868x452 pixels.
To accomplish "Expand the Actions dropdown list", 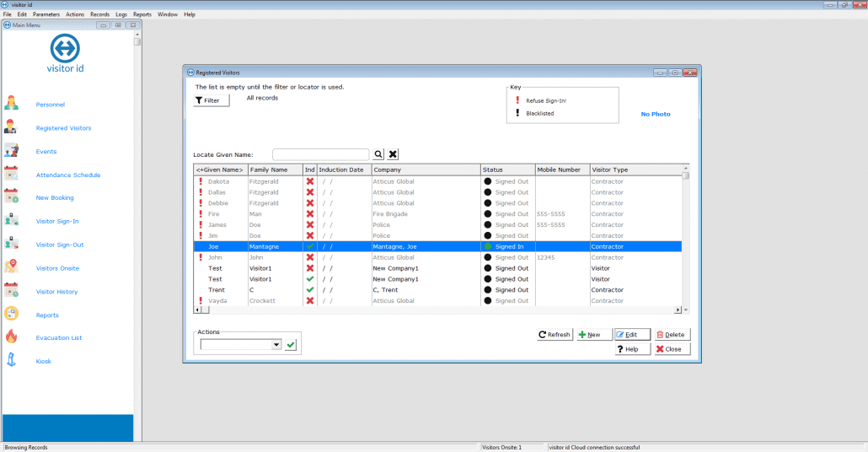I will tap(276, 344).
